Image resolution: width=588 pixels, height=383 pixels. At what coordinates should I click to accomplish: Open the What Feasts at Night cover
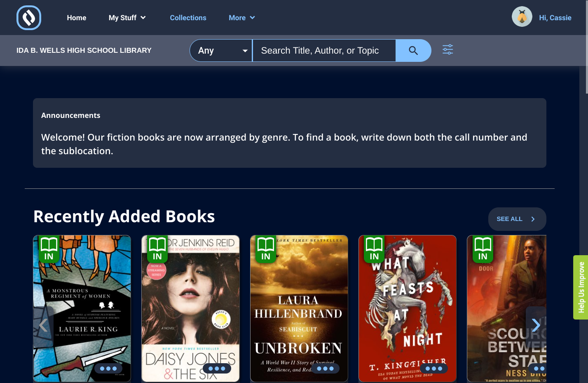[408, 308]
